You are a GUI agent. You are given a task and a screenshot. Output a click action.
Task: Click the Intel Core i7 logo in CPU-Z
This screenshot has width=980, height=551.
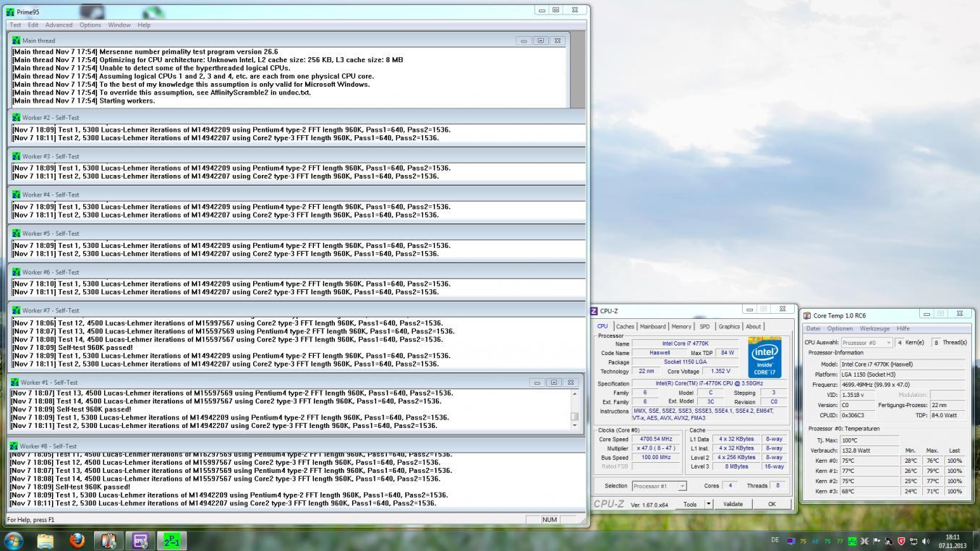pyautogui.click(x=764, y=357)
